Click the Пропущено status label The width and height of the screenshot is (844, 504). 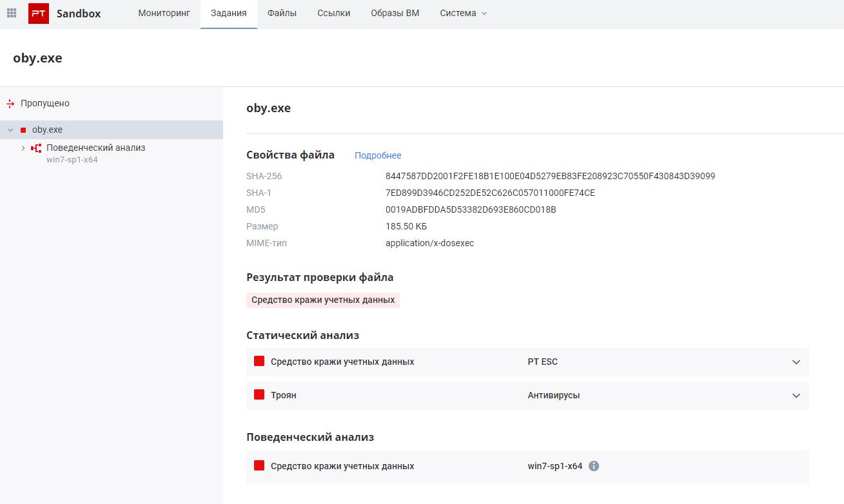[x=45, y=103]
